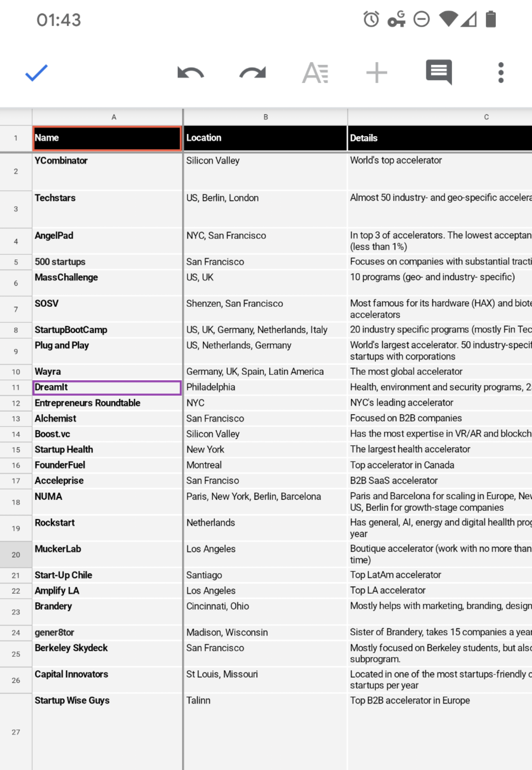The width and height of the screenshot is (532, 770).
Task: Select the Boost.vc cell
Action: click(x=108, y=434)
